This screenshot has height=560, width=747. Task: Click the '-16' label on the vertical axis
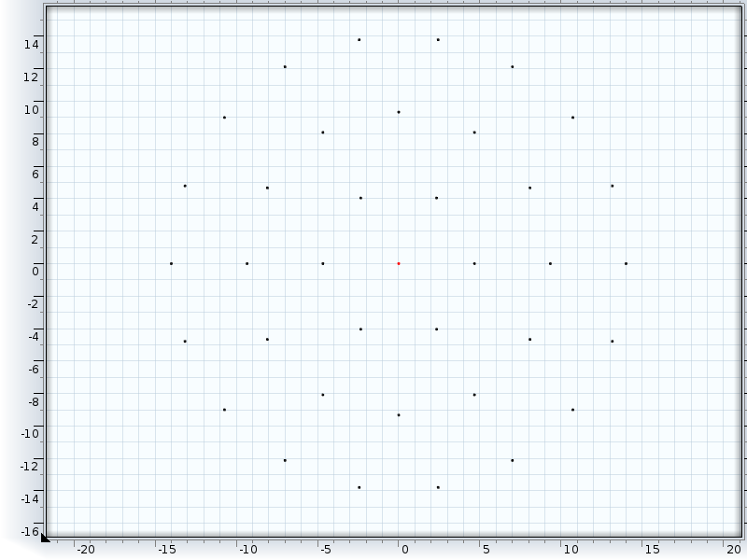(30, 531)
